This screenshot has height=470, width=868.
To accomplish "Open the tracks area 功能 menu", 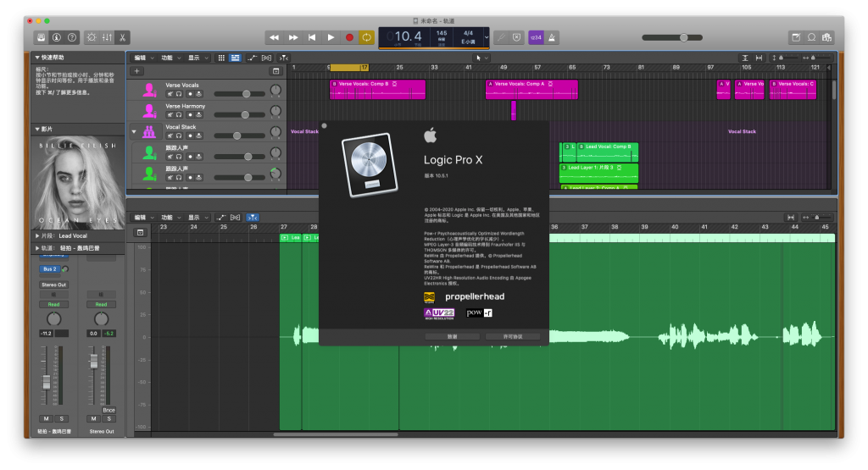I will tap(170, 58).
